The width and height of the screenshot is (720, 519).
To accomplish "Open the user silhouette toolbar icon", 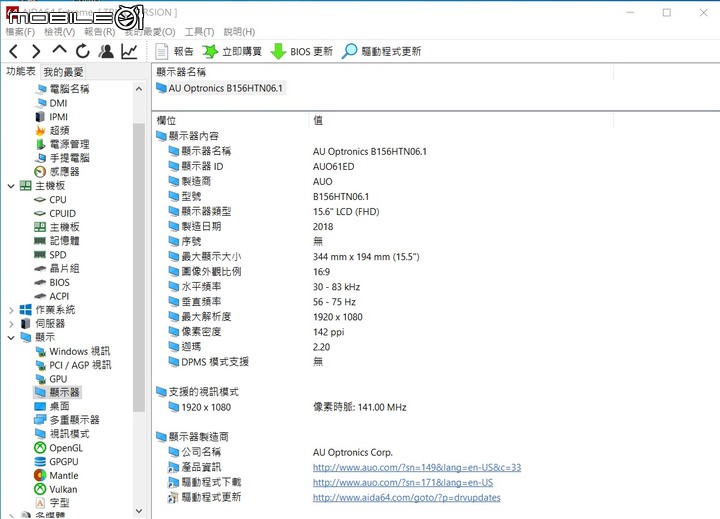I will tap(106, 51).
